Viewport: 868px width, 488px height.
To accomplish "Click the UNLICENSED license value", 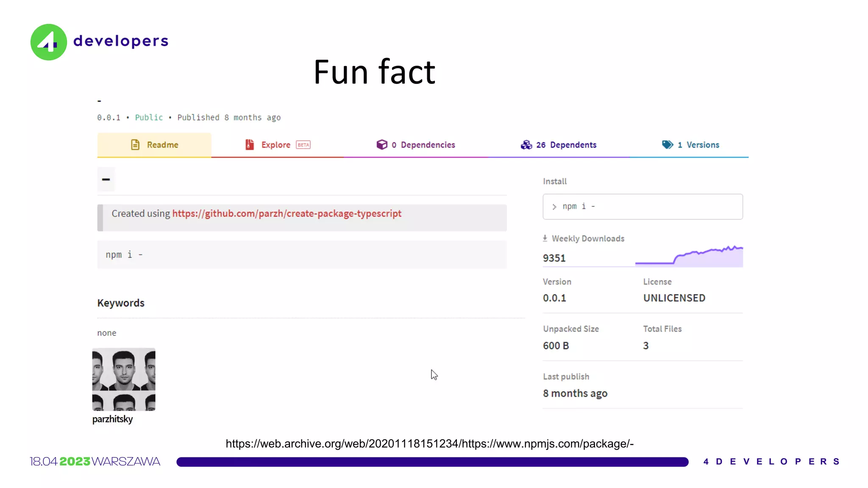I will (674, 298).
